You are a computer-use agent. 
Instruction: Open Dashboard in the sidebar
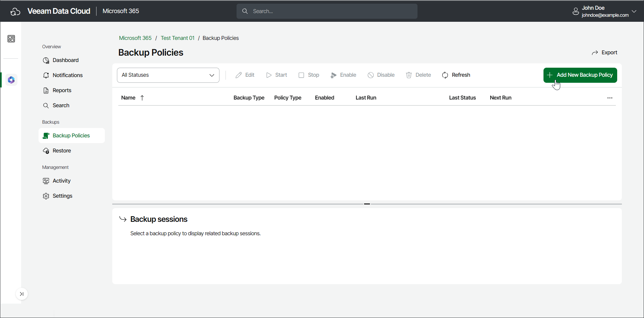coord(72,60)
